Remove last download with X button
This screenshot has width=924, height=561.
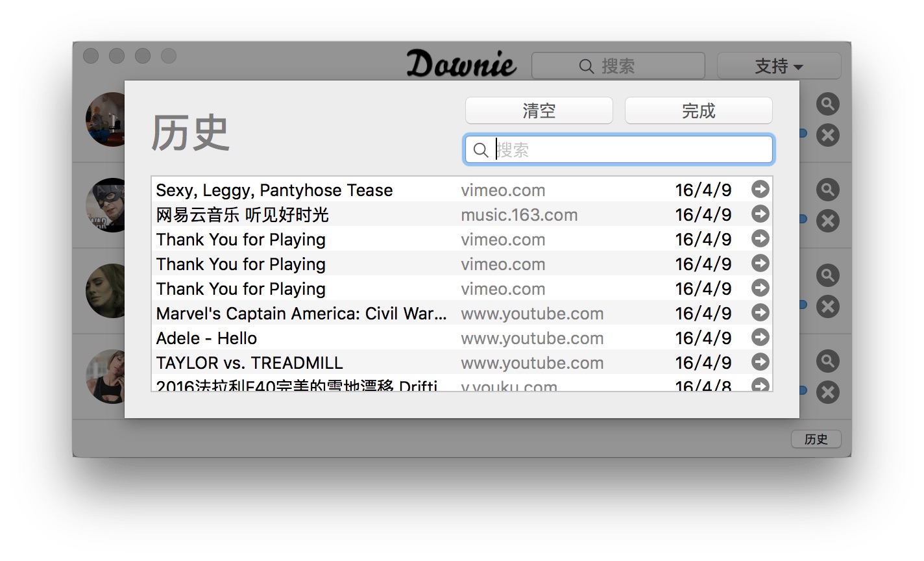coord(827,392)
